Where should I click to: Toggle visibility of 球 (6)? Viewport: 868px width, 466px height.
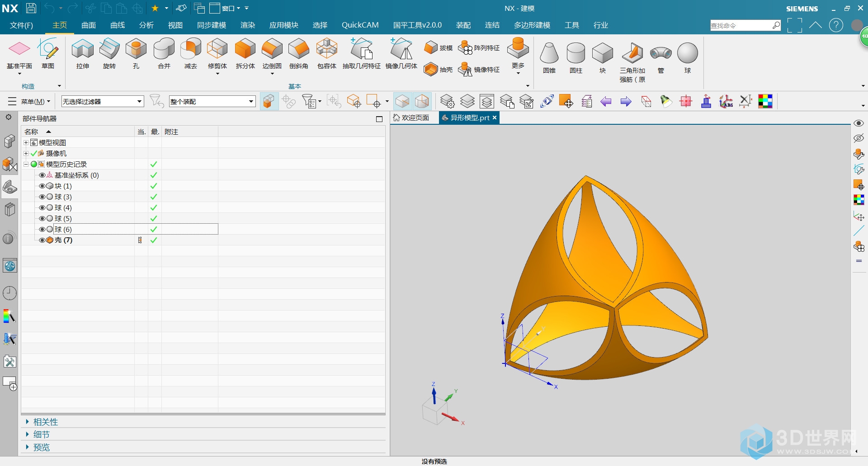(x=42, y=229)
